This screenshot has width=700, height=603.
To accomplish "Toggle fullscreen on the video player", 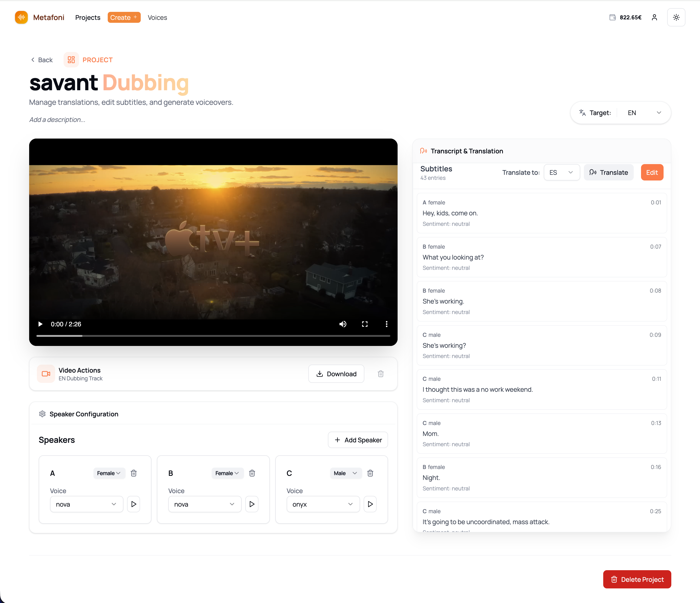I will (x=365, y=324).
